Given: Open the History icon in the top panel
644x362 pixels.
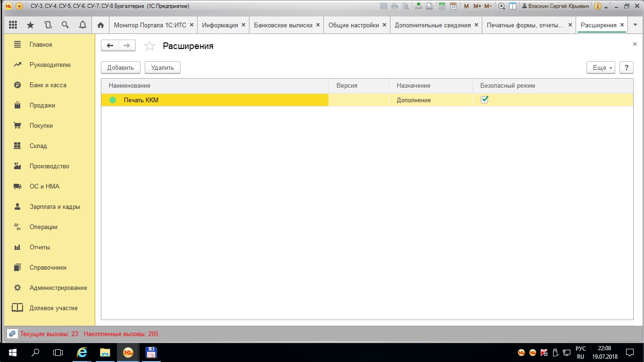Looking at the screenshot, I should point(48,25).
